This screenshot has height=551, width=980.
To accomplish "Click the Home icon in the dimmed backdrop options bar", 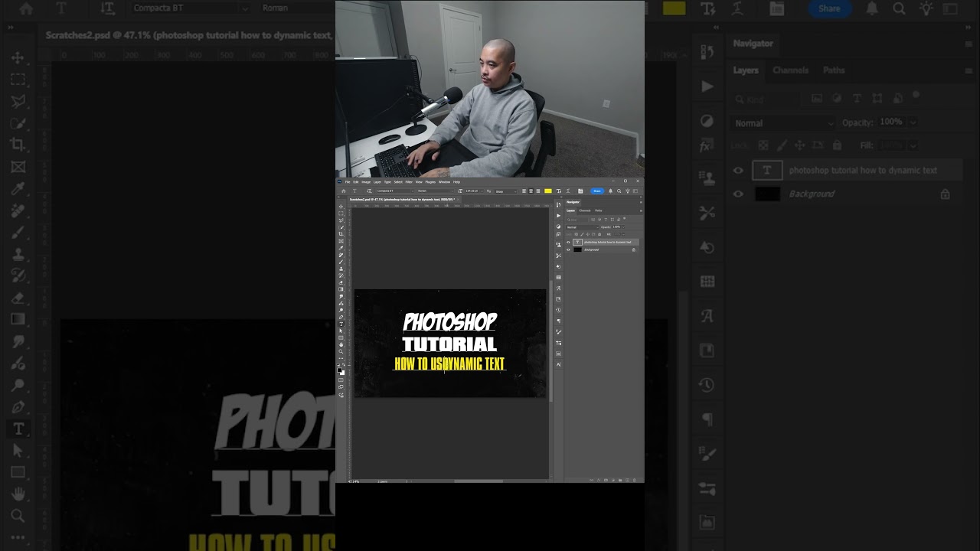I will [27, 8].
